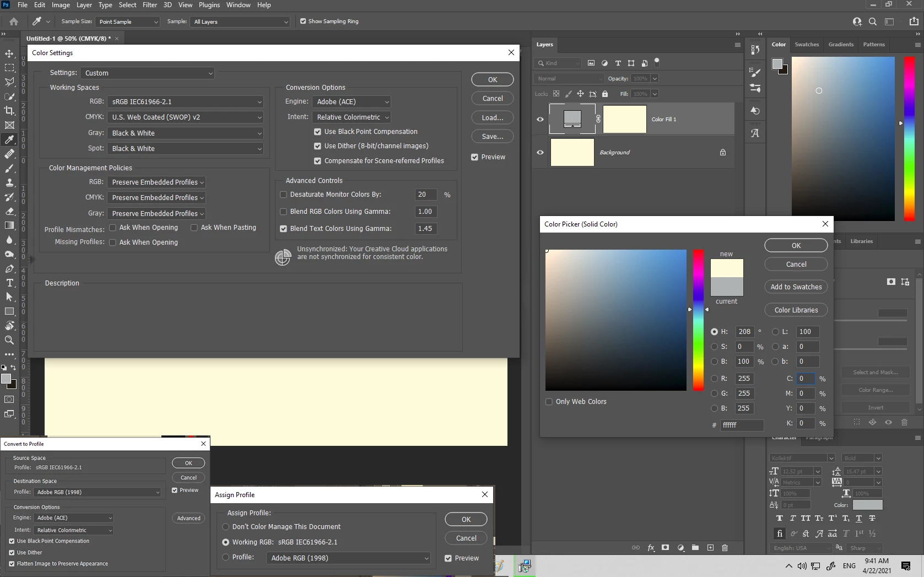This screenshot has width=924, height=577.
Task: Open Color Libraries from Color Picker
Action: 796,310
